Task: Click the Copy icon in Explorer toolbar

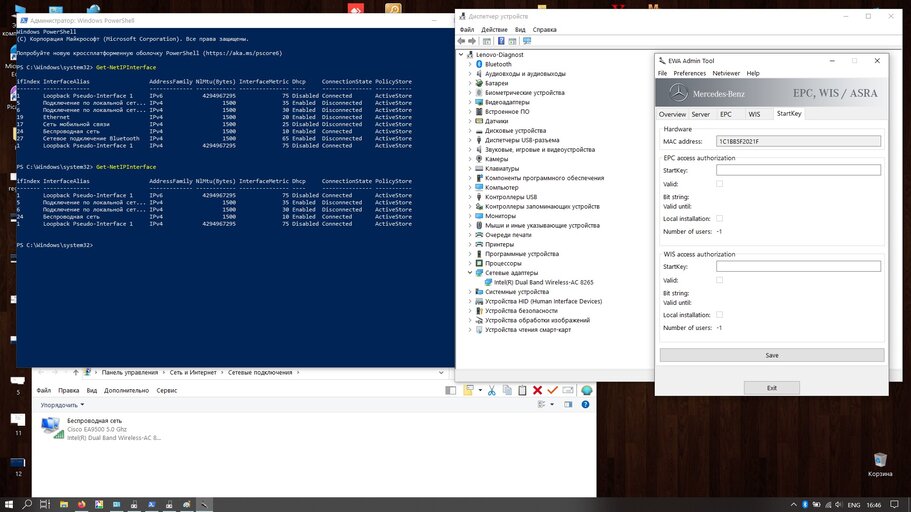Action: (506, 390)
